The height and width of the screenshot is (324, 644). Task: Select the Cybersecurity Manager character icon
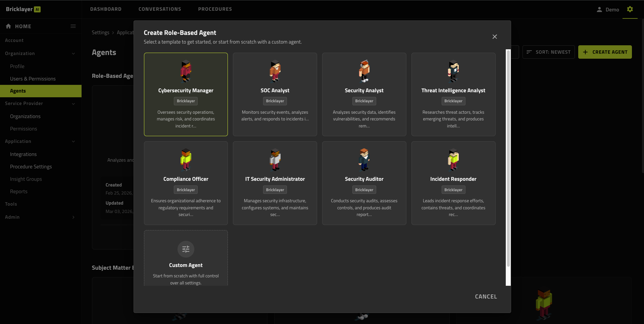click(x=186, y=71)
